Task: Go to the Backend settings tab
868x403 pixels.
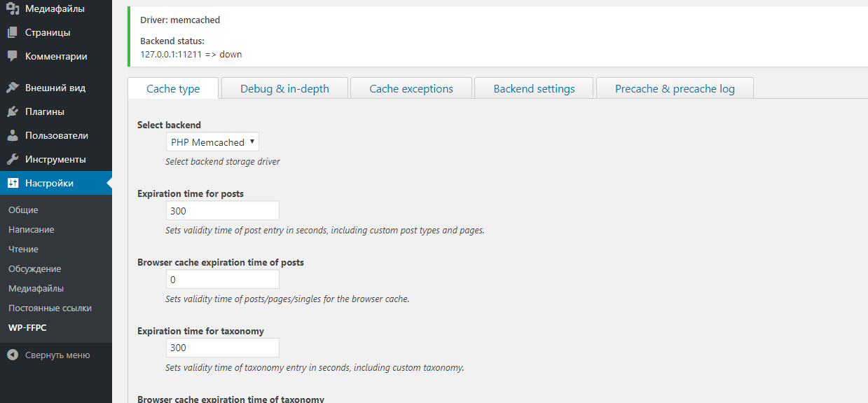Action: point(534,89)
